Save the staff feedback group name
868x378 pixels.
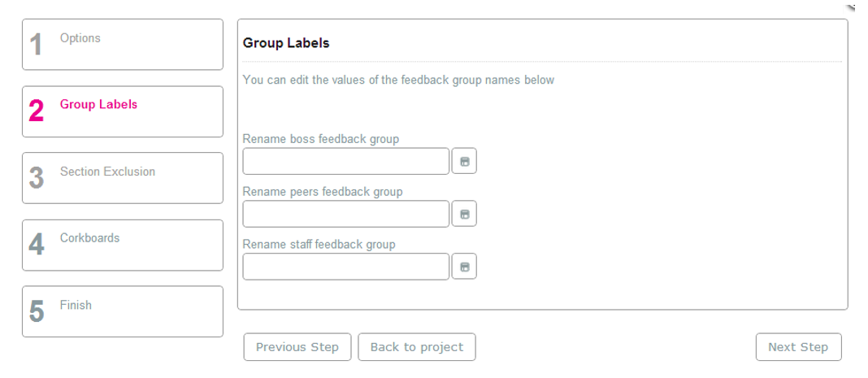(x=464, y=267)
